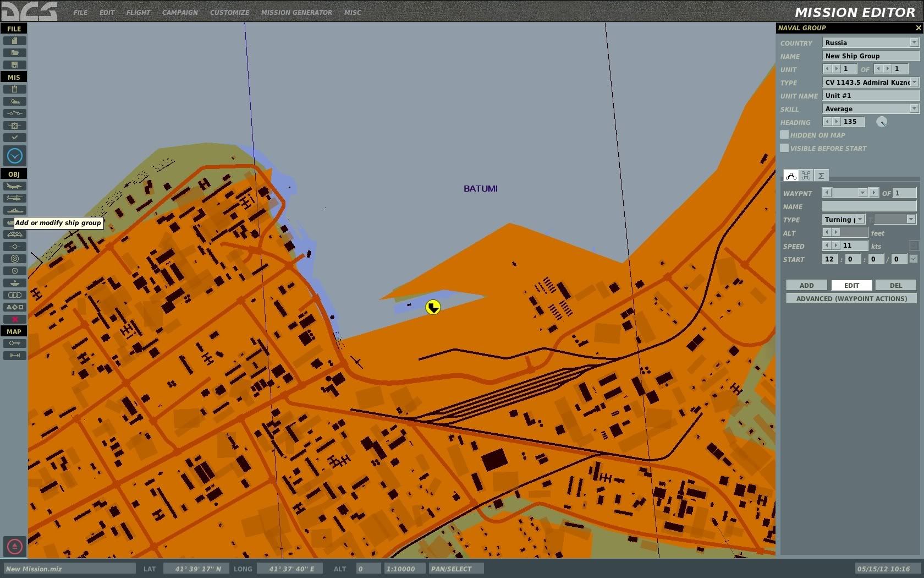Open the mission briefing clipboard icon
Viewport: 924px width, 578px height.
point(14,89)
